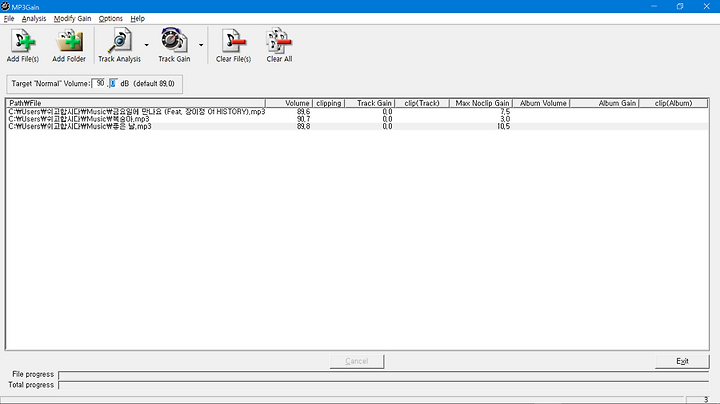The width and height of the screenshot is (720, 404).
Task: Click the disabled Cancel button
Action: pos(357,361)
